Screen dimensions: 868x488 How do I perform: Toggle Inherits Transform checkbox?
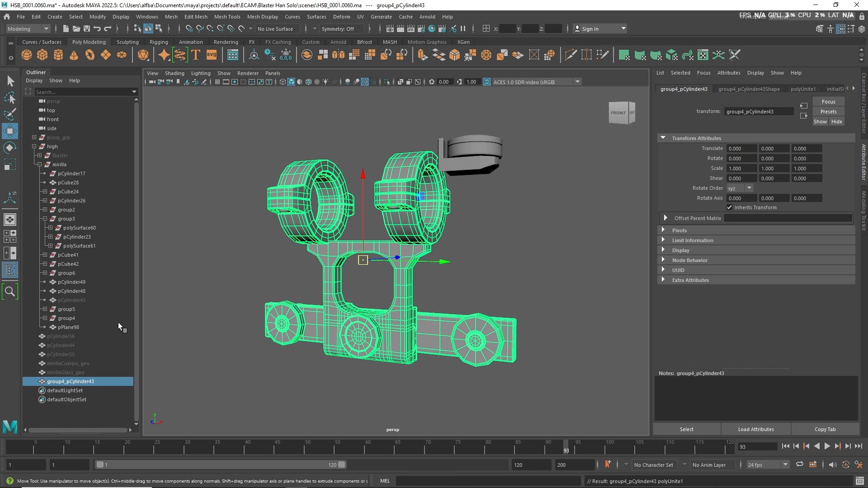[729, 207]
